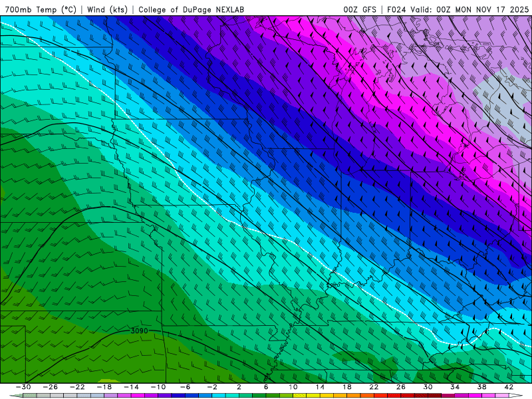Click the "-14" color scale tick label
532x399 pixels.
click(x=131, y=387)
